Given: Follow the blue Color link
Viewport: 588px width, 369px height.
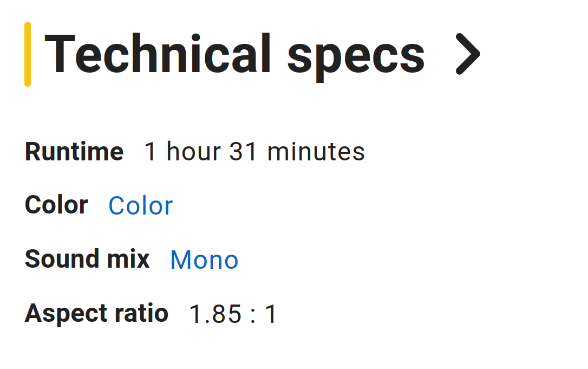Looking at the screenshot, I should click(141, 206).
